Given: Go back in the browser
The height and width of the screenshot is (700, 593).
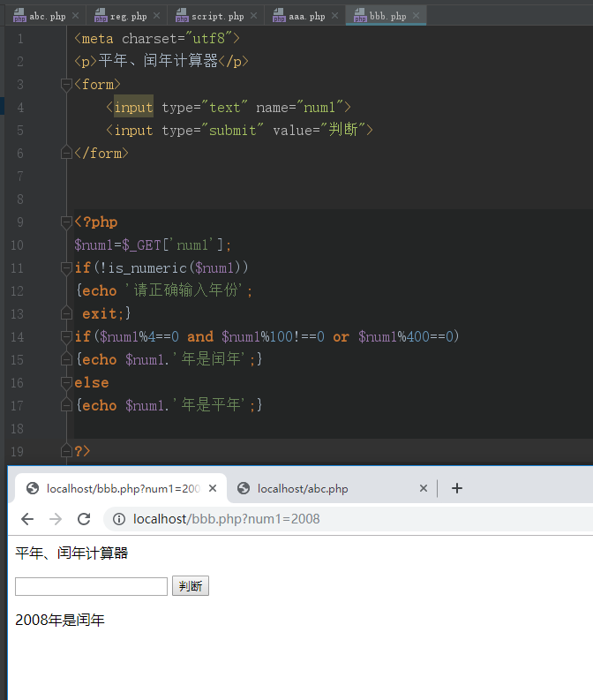Looking at the screenshot, I should tap(27, 519).
